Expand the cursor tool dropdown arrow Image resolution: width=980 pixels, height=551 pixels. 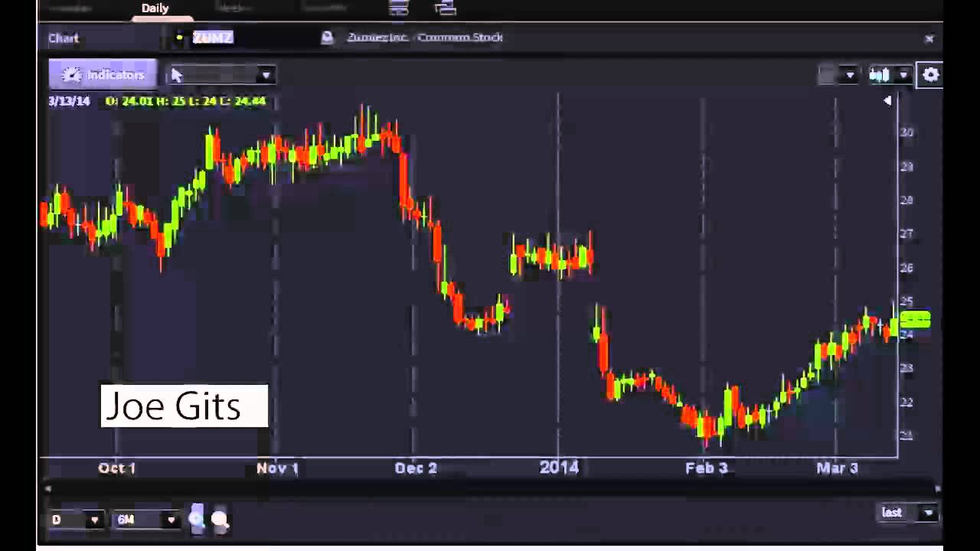[x=266, y=75]
